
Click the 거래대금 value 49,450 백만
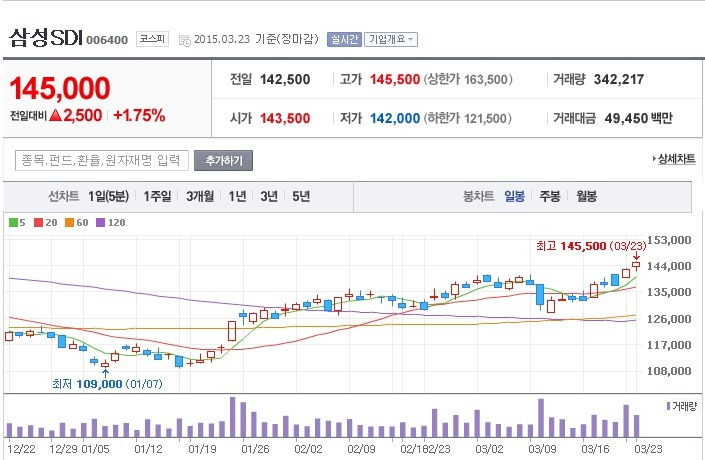[638, 118]
